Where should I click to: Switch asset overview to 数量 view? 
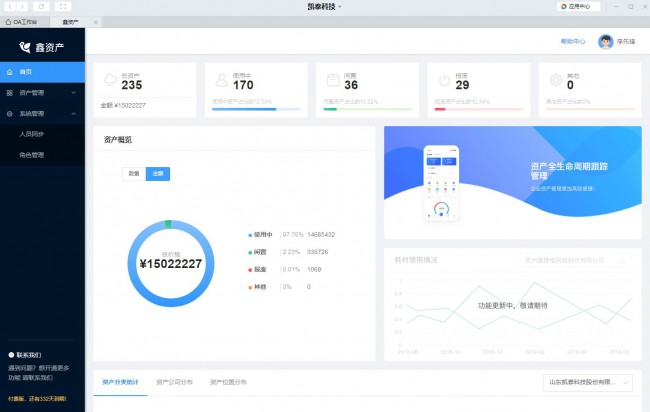[133, 173]
